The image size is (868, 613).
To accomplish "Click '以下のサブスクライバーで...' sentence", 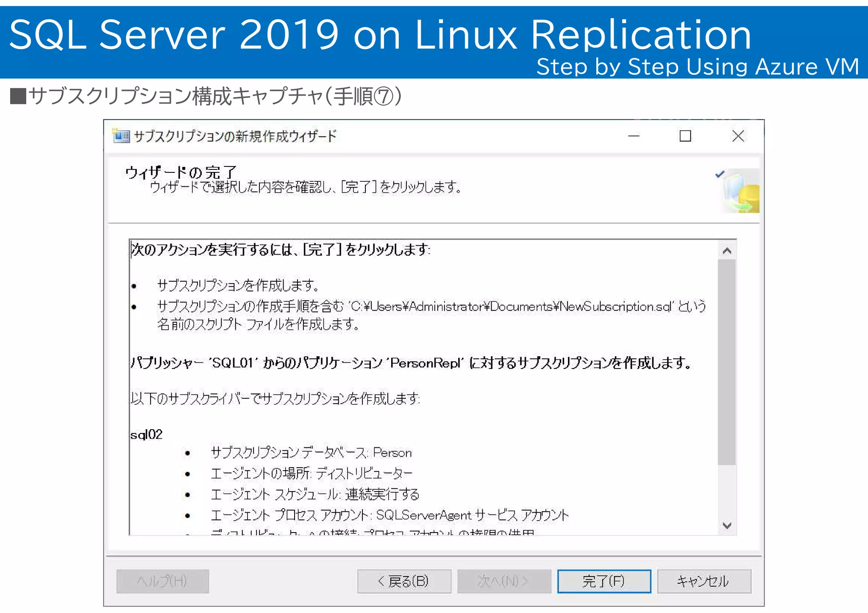I will pos(275,398).
